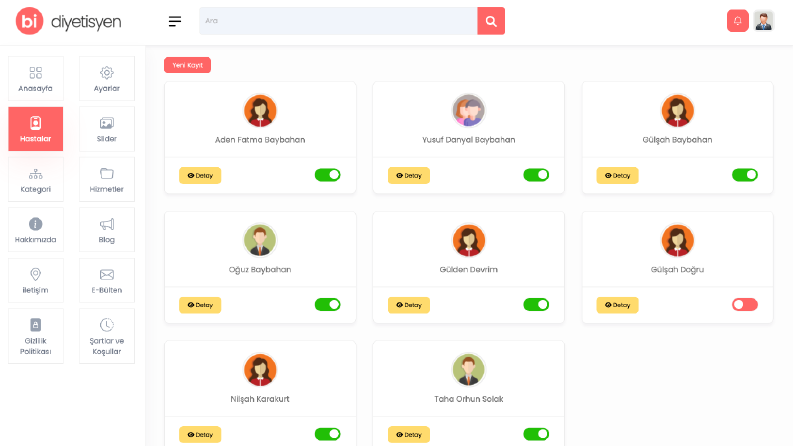Click the name Gülşah Baybahan

click(677, 140)
